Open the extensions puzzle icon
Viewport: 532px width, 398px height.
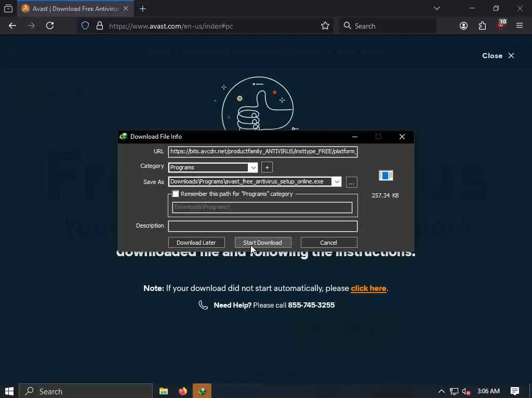tap(482, 26)
